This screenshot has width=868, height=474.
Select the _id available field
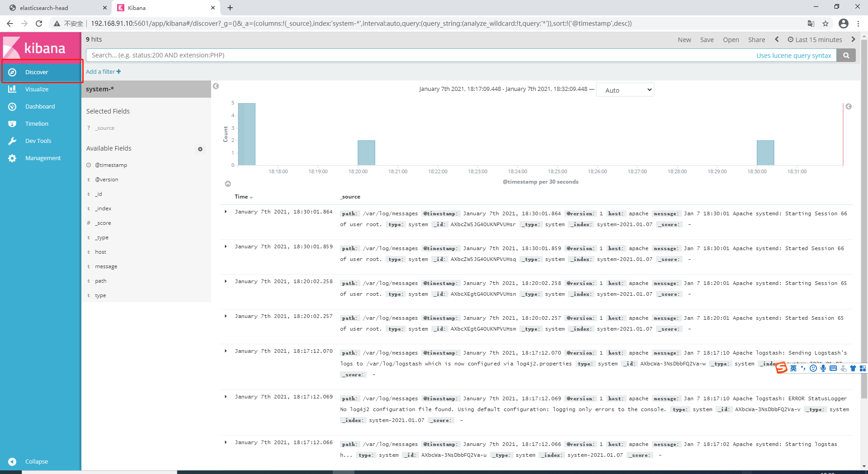[x=99, y=194]
